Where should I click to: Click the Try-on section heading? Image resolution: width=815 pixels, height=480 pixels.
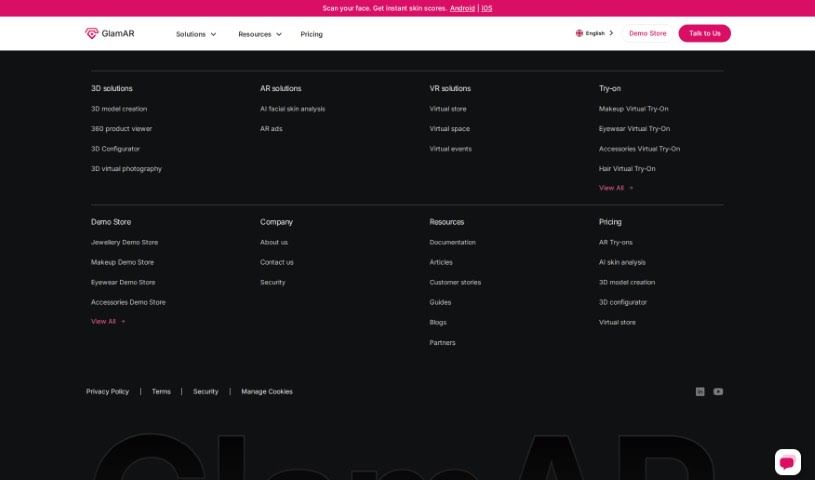610,88
